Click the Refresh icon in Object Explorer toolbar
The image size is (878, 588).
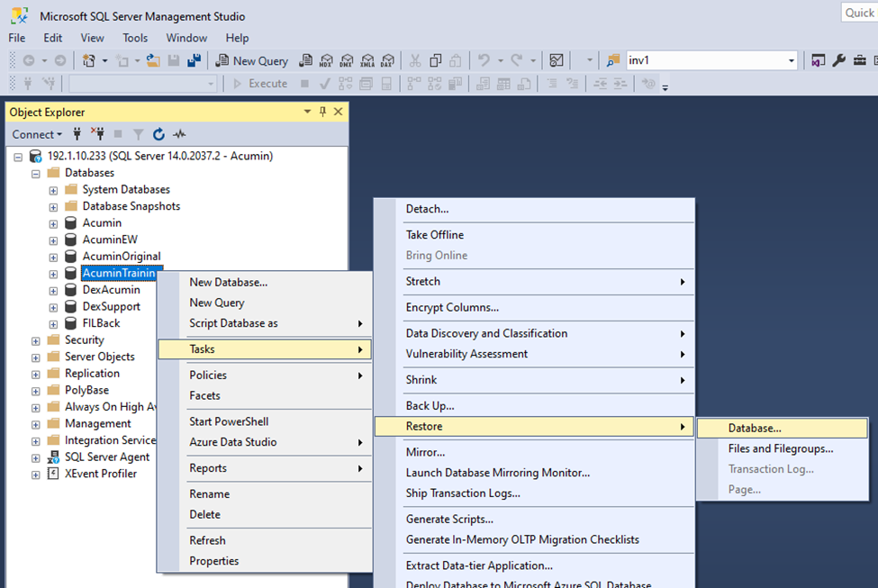159,134
